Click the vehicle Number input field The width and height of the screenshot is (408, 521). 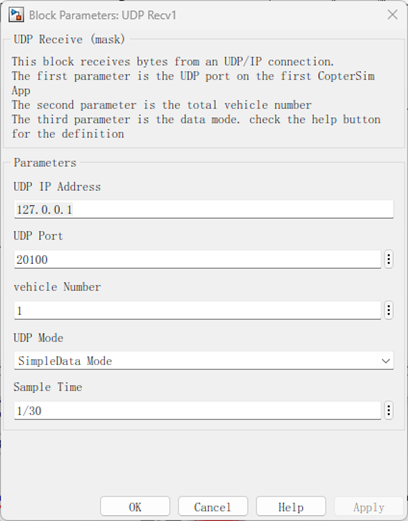point(197,311)
